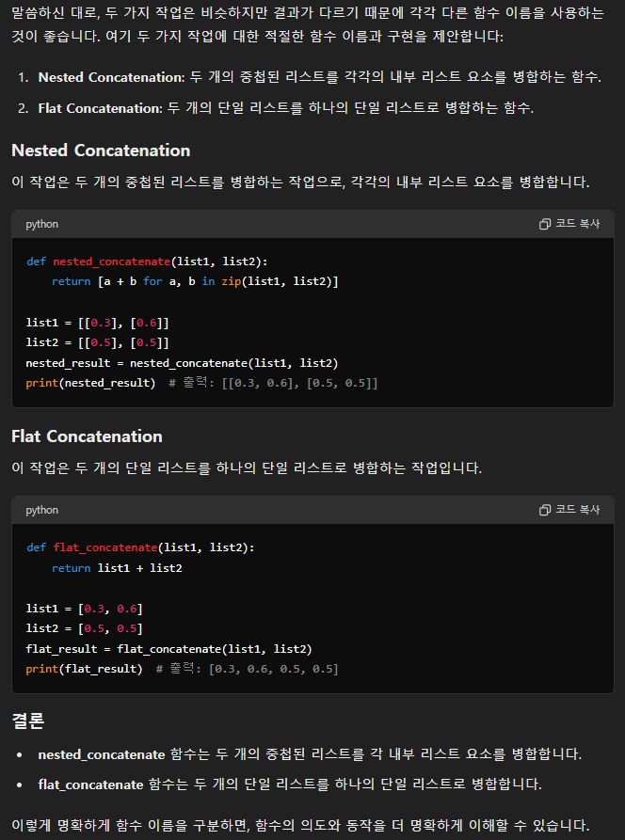Click bold nested_concatenate in conclusion bullet

tap(102, 754)
